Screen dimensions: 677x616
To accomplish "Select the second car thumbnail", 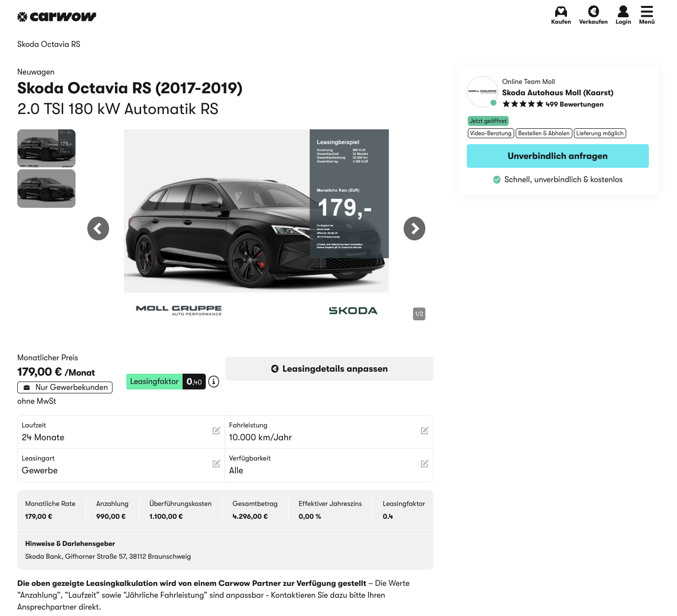I will pyautogui.click(x=46, y=189).
